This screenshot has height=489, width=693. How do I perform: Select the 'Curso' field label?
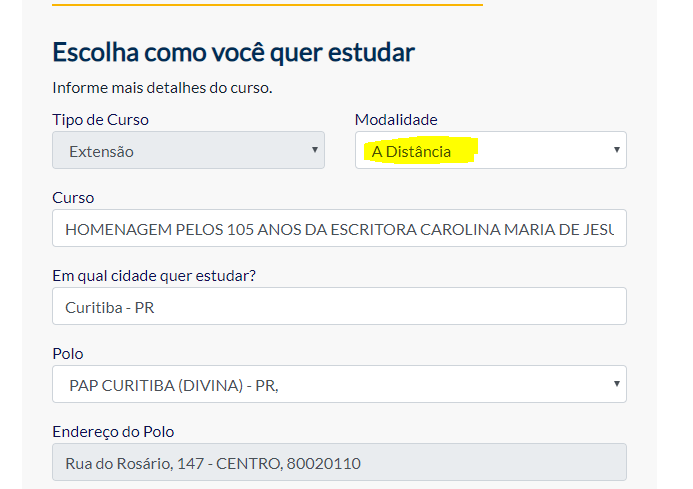coord(73,198)
